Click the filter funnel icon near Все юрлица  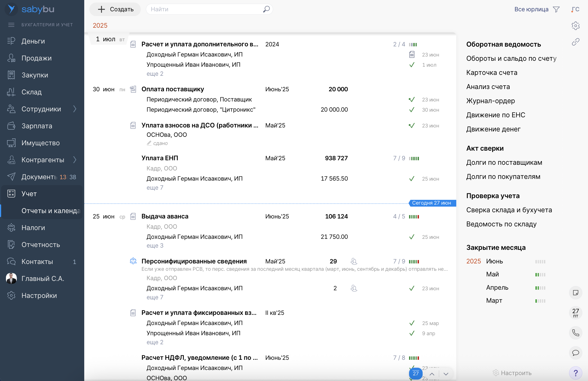pyautogui.click(x=556, y=9)
